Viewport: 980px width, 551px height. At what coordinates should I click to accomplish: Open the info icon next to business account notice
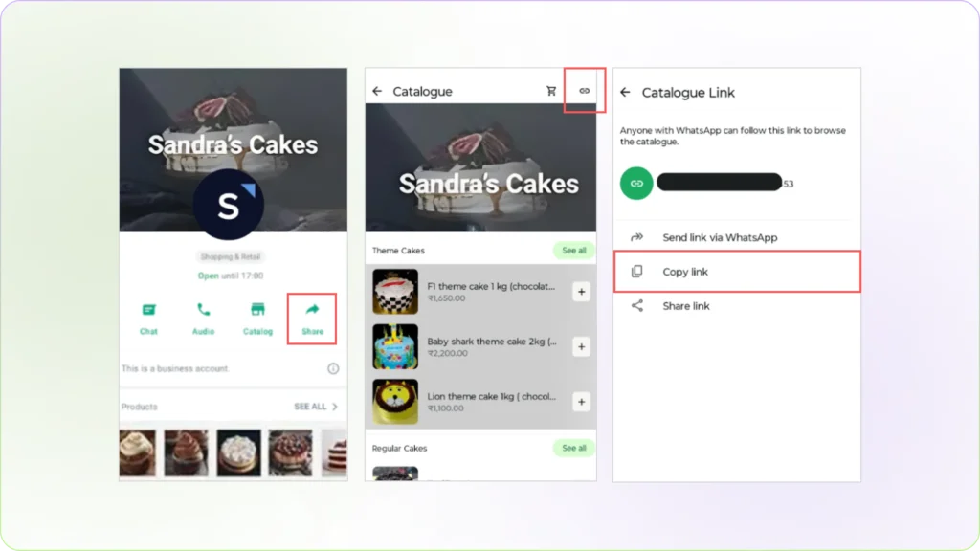tap(332, 368)
